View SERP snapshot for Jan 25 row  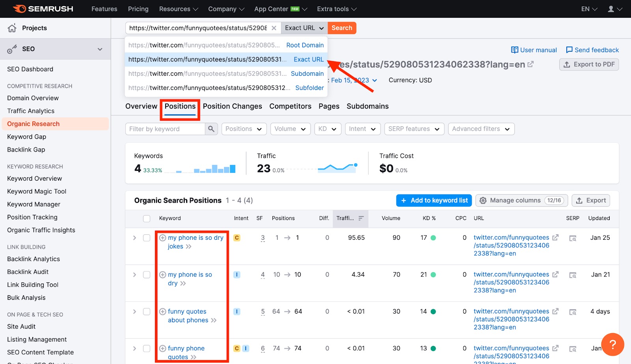coord(573,238)
